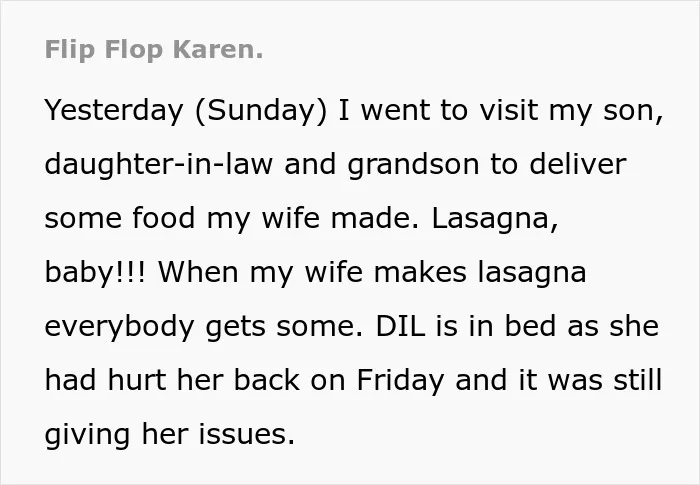Click the word 'bed' in the paragraph
Screen dimensions: 700x485
coord(530,326)
